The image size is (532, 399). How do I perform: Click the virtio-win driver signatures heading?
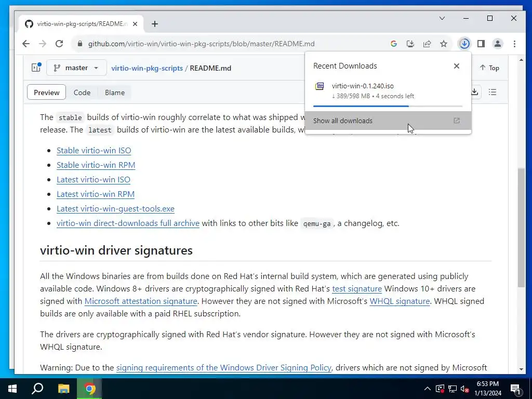pyautogui.click(x=116, y=250)
